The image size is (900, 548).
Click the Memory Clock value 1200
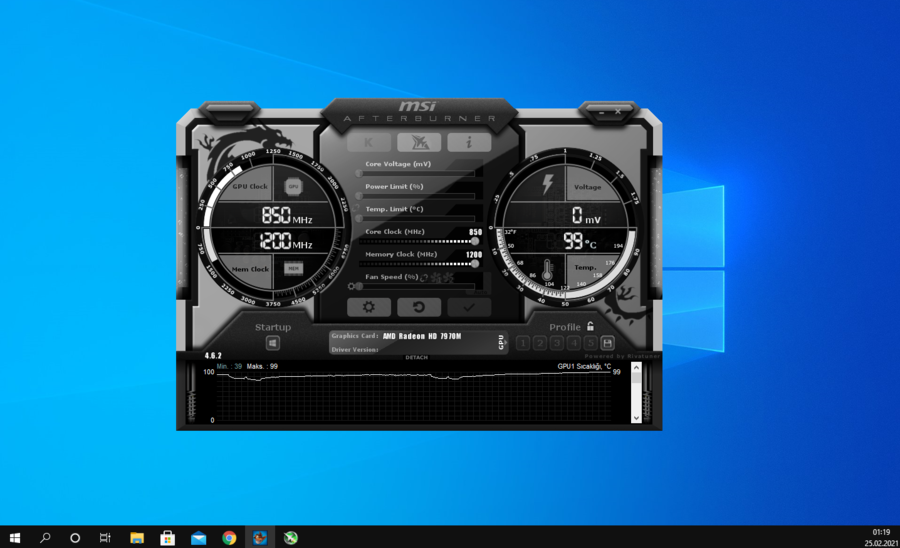pyautogui.click(x=474, y=255)
